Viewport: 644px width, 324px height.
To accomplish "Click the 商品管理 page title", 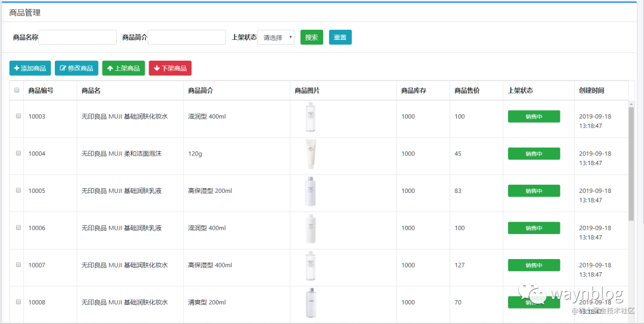I will coord(24,13).
